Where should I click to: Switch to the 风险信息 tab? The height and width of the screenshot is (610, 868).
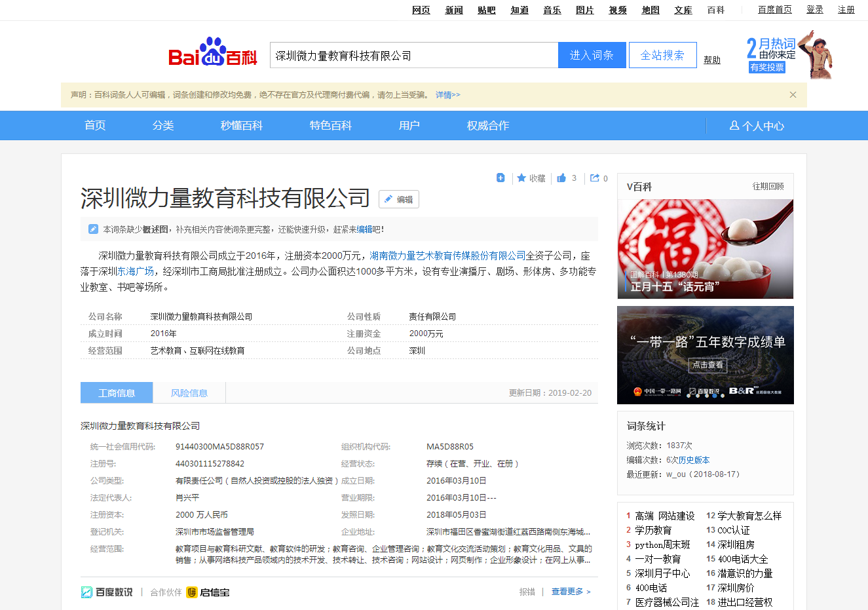189,392
